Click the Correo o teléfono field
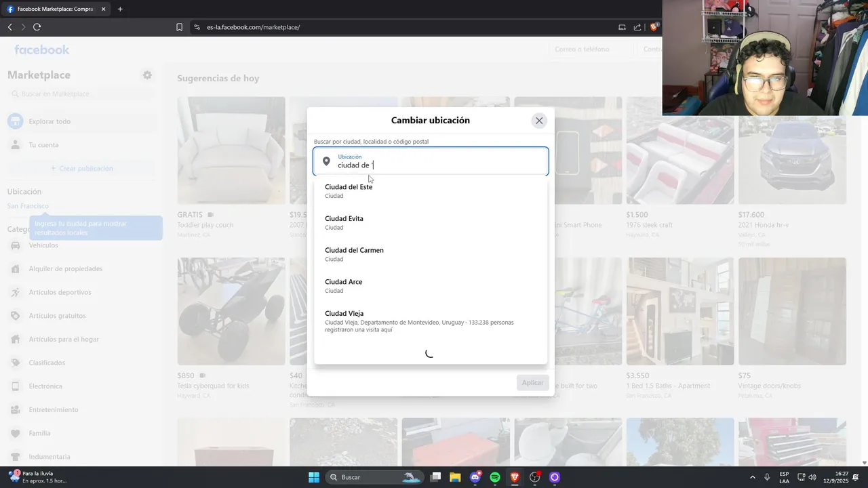The height and width of the screenshot is (488, 868). [x=590, y=49]
